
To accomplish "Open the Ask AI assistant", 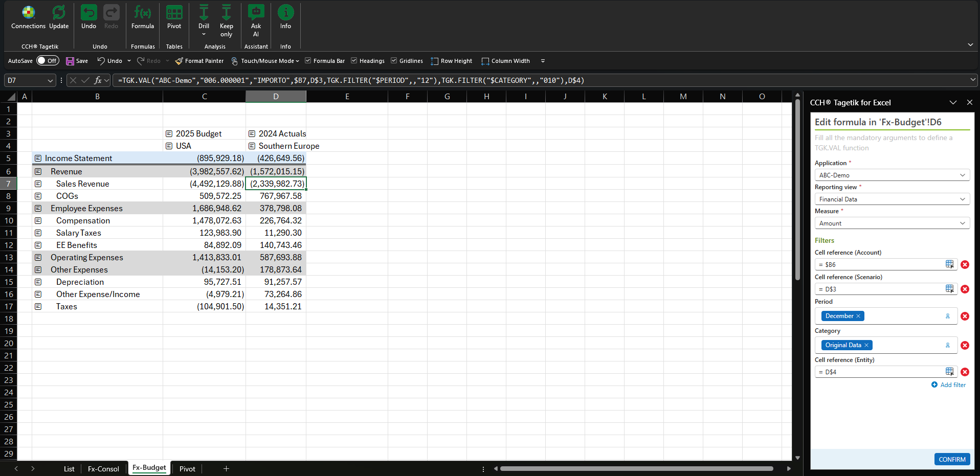I will 256,13.
